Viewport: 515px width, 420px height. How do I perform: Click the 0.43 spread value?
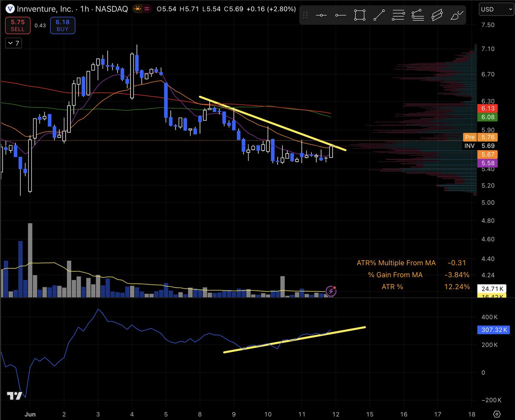[x=40, y=25]
